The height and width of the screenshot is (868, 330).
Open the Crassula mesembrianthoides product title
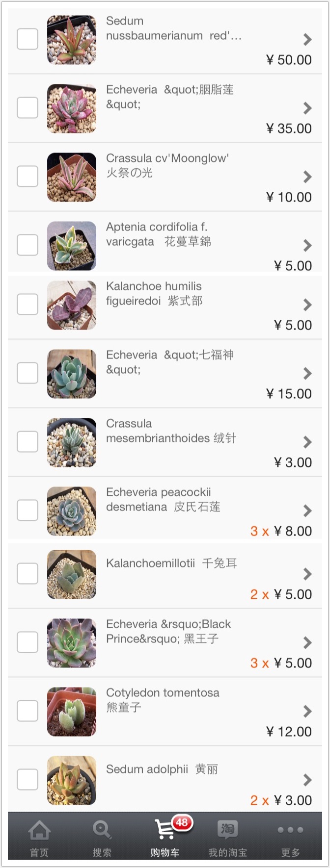point(171,431)
